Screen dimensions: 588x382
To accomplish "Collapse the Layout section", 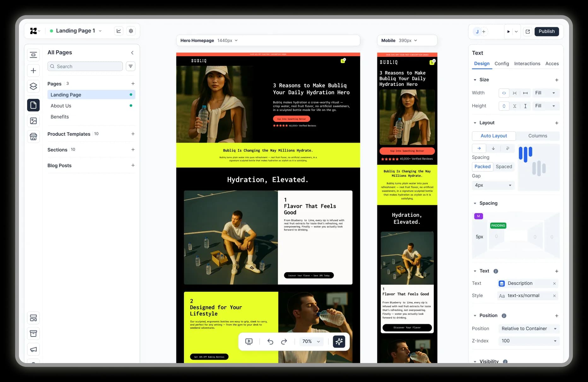I will 475,123.
